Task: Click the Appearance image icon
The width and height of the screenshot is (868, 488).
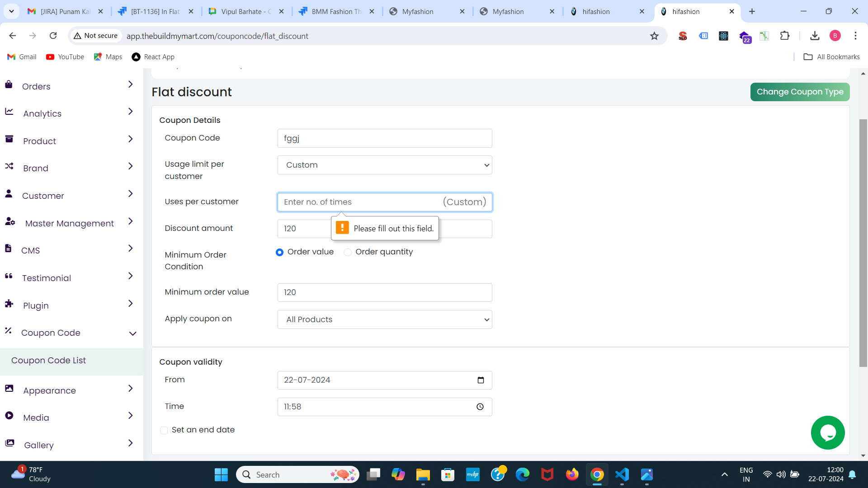Action: coord(9,389)
